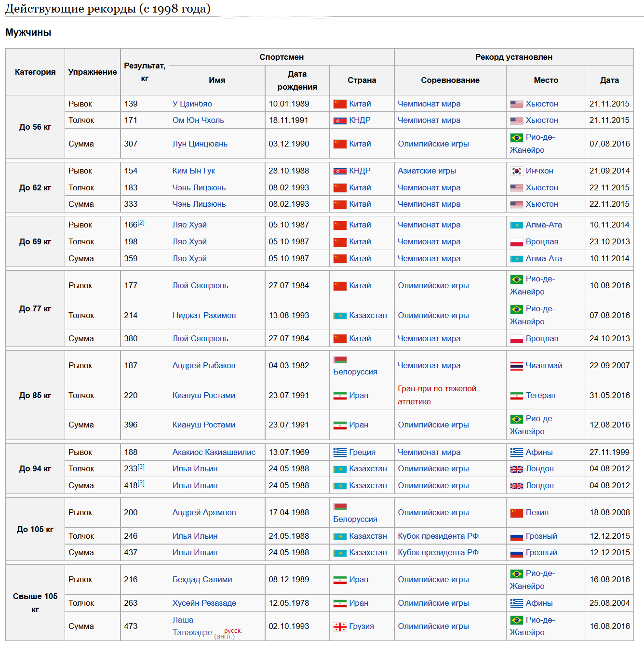644x653 pixels.
Task: Click the Кубок президента РФ link in 246 row
Action: pyautogui.click(x=438, y=536)
